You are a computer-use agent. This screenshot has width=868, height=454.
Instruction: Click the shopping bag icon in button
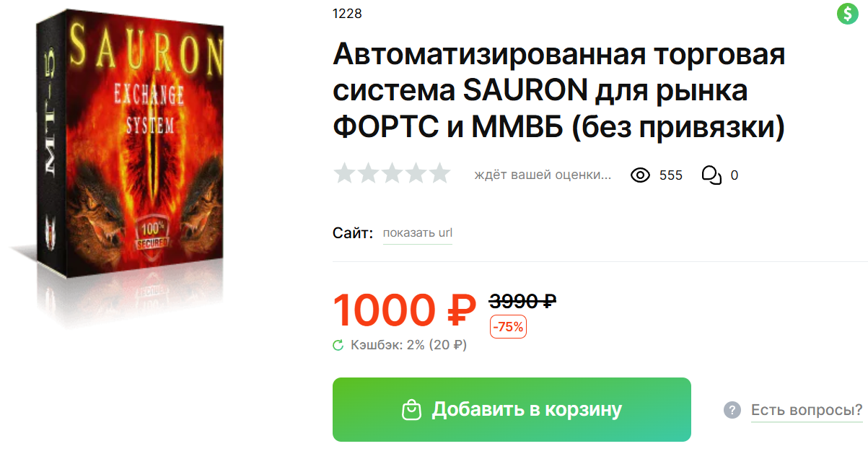[411, 410]
